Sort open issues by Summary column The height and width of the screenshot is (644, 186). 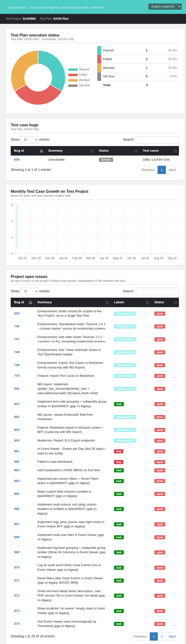72,302
